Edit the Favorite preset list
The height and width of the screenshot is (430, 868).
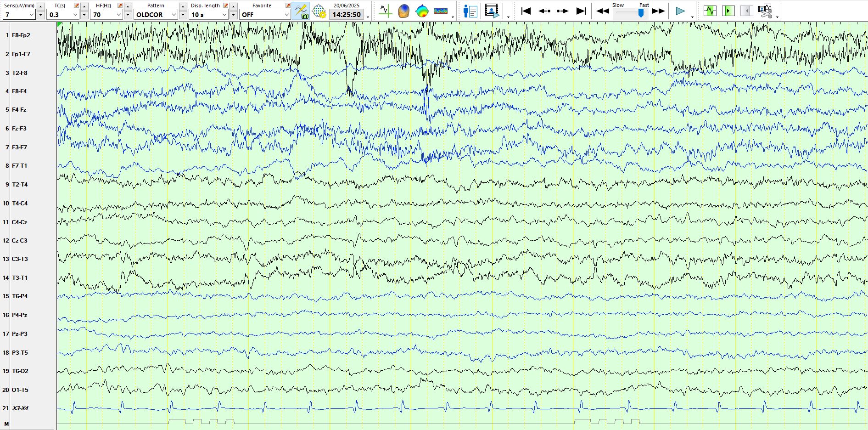coord(288,6)
